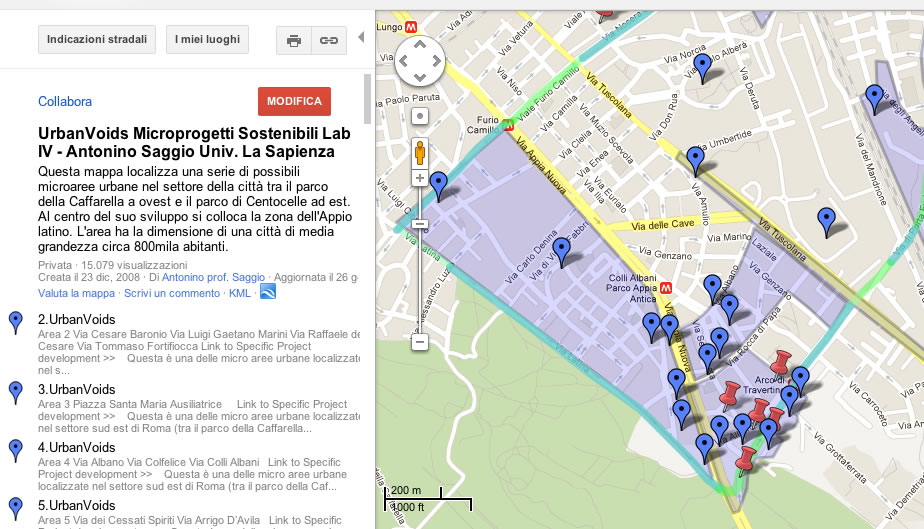Switch to I miei luoghi
924x529 pixels.
(x=207, y=40)
